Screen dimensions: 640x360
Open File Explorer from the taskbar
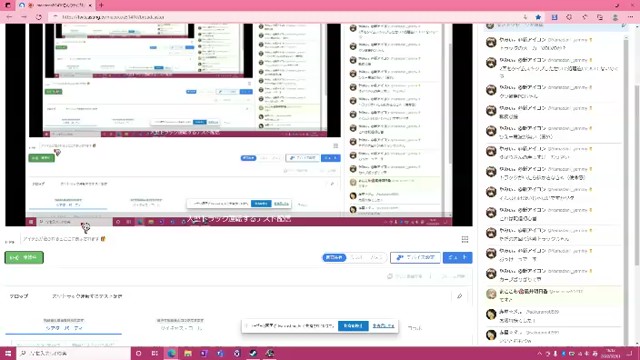click(x=188, y=353)
